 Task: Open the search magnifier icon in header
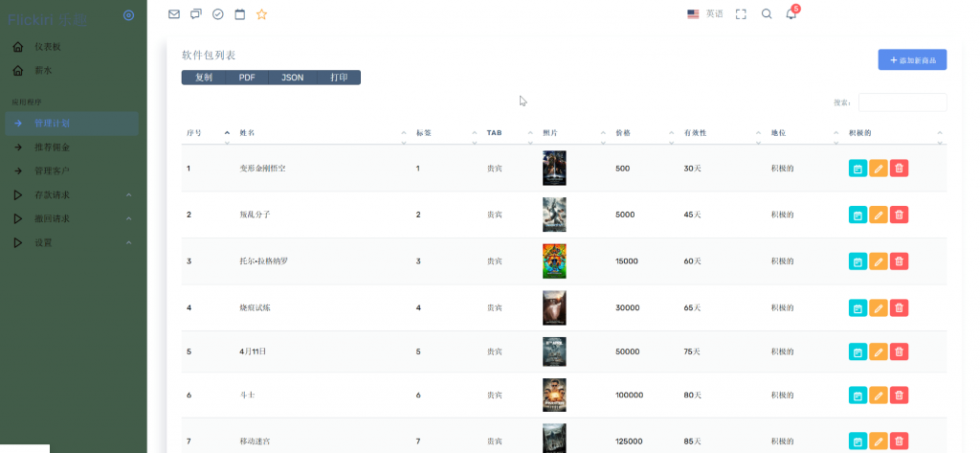767,14
